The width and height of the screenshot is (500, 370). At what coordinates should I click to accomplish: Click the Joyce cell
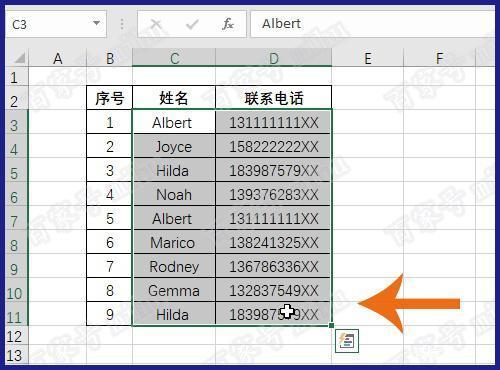click(174, 146)
